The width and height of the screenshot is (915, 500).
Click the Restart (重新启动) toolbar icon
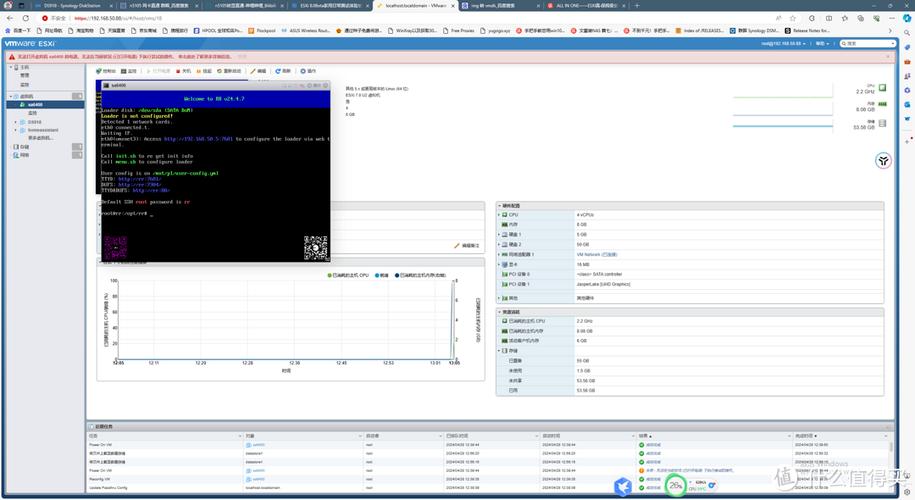pyautogui.click(x=229, y=71)
